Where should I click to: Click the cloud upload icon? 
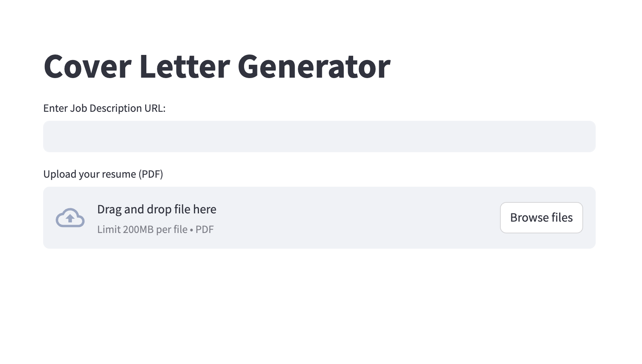(70, 218)
